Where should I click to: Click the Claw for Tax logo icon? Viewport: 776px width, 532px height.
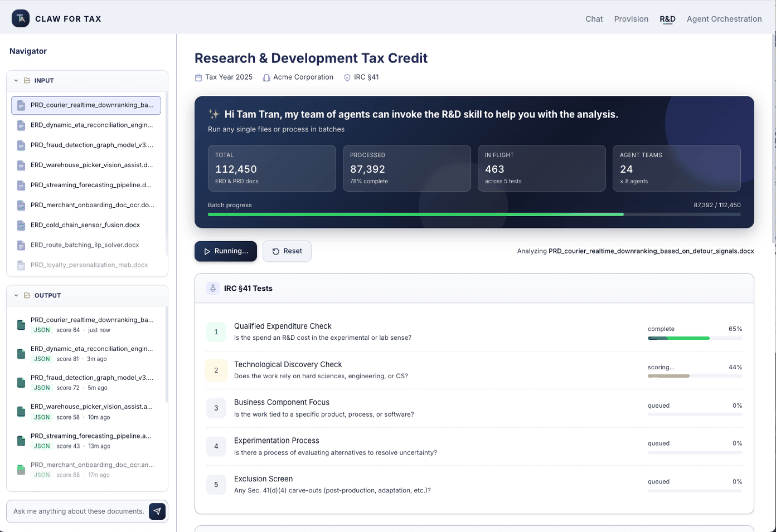(21, 18)
